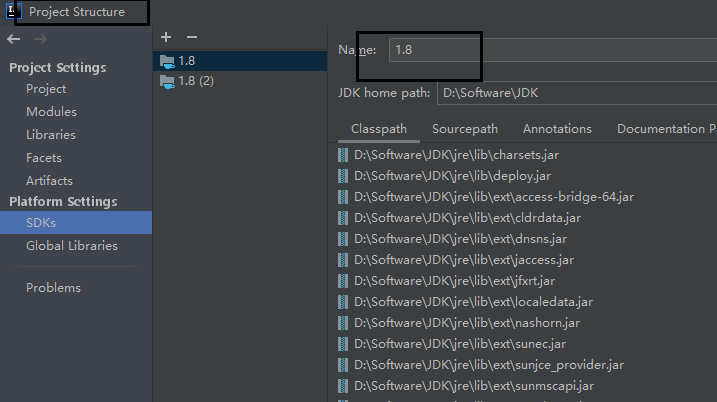Click jar icon beside jfxrt.jar
Image resolution: width=717 pixels, height=402 pixels.
click(342, 281)
